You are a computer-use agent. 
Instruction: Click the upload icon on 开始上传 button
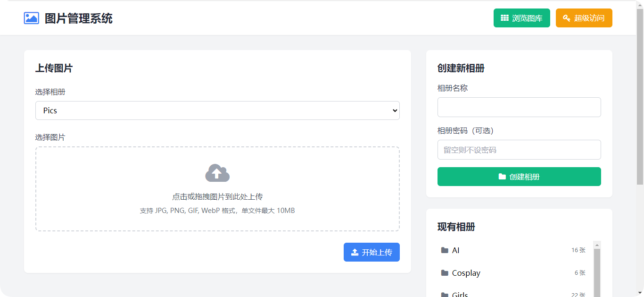coord(354,252)
